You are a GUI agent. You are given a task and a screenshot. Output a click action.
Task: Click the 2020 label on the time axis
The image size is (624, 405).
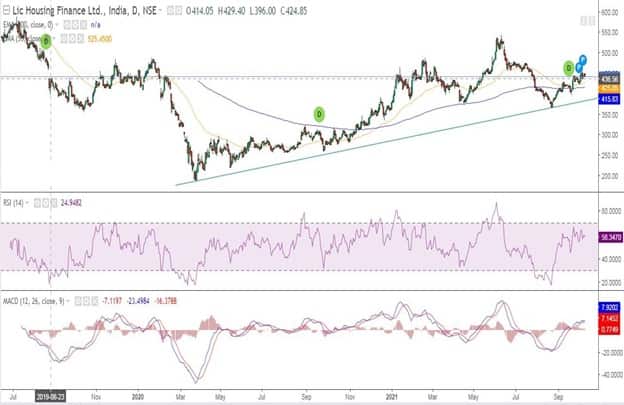point(138,397)
